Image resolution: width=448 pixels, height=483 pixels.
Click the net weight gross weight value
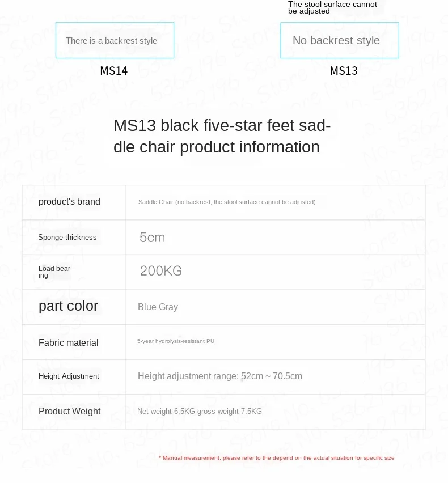point(200,412)
